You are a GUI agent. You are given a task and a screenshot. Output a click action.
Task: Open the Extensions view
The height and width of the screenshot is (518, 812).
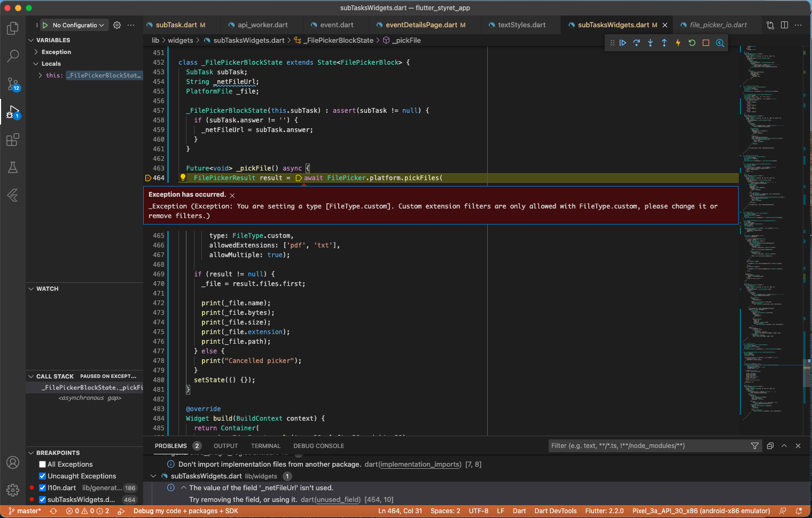[13, 140]
